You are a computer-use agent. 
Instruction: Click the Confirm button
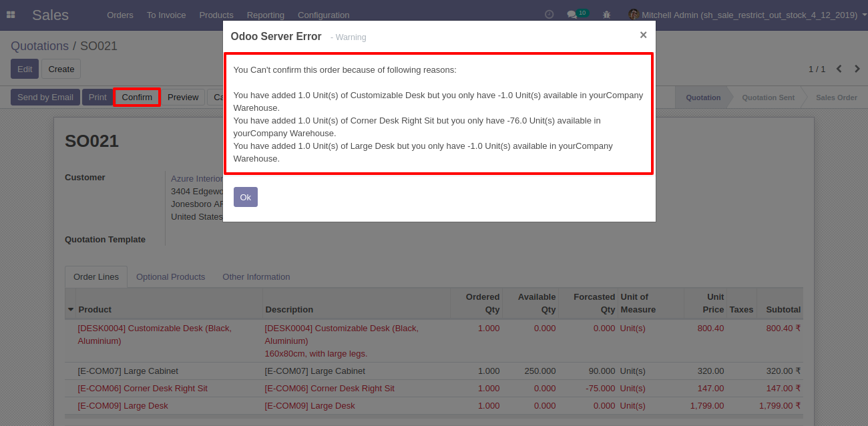click(137, 97)
